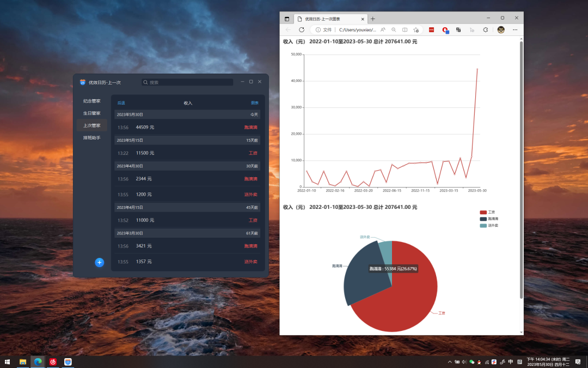Open the Windows Start menu
This screenshot has width=588, height=368.
click(x=7, y=362)
